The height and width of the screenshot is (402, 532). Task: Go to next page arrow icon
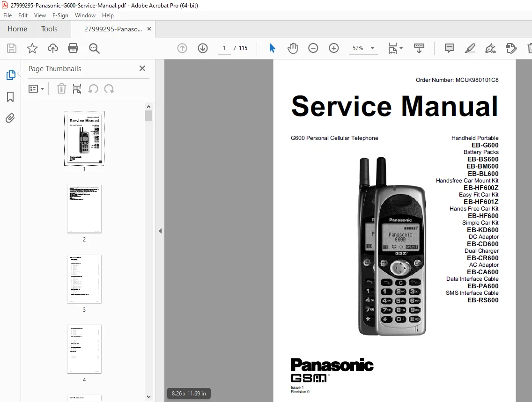click(x=203, y=48)
